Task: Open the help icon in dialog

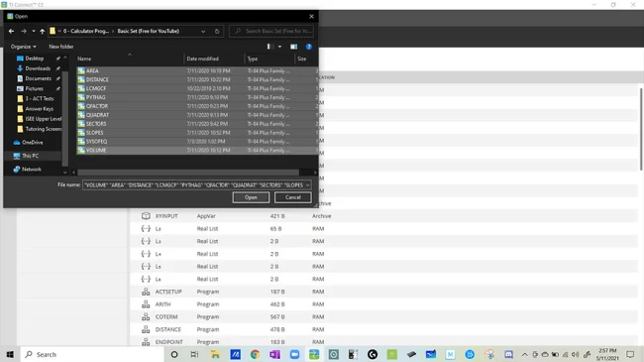Action: coord(309,47)
